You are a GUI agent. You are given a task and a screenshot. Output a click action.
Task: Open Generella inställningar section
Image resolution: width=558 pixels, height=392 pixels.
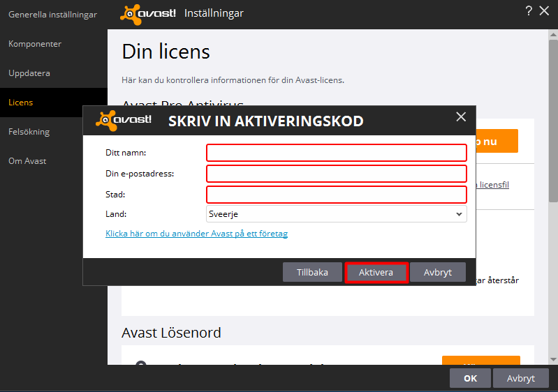point(52,15)
